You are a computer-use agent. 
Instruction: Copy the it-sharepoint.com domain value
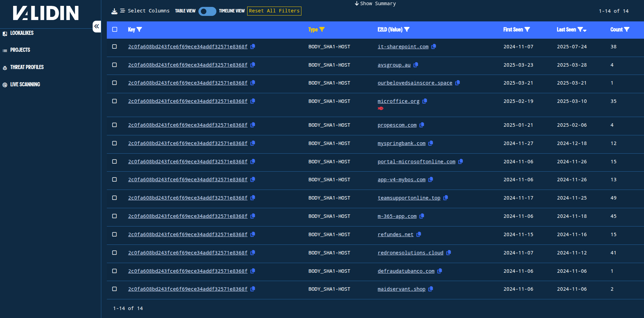[x=433, y=47]
